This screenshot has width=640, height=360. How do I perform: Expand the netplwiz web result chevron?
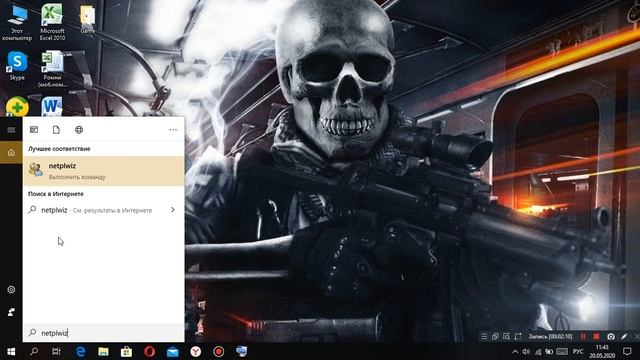(173, 210)
